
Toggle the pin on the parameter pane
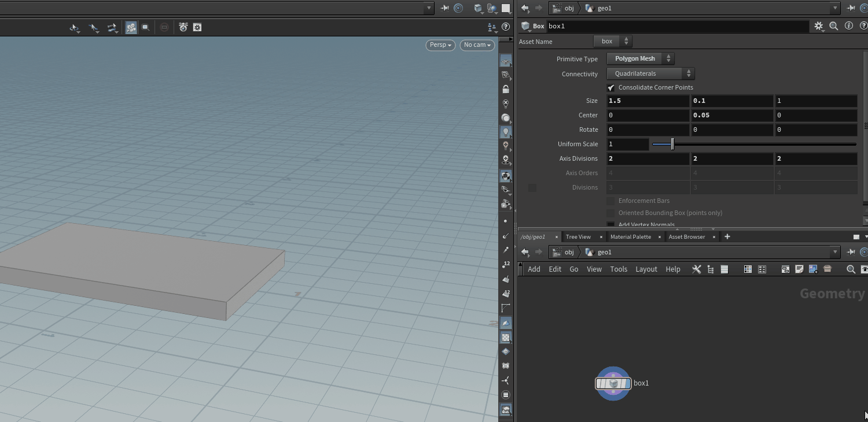click(851, 8)
